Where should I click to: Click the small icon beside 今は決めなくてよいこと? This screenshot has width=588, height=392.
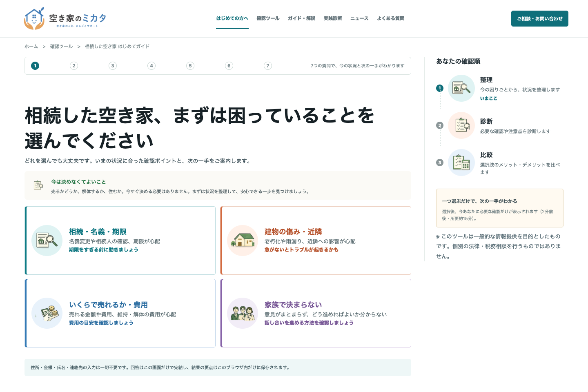38,185
